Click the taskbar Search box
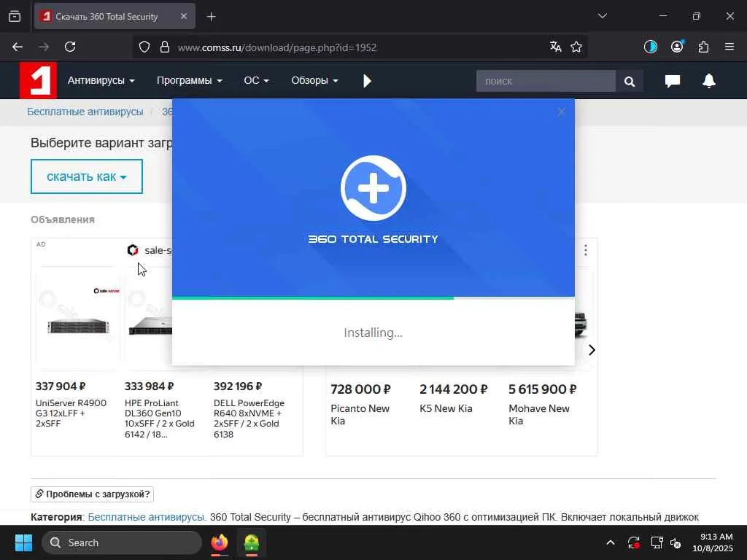 pyautogui.click(x=122, y=542)
